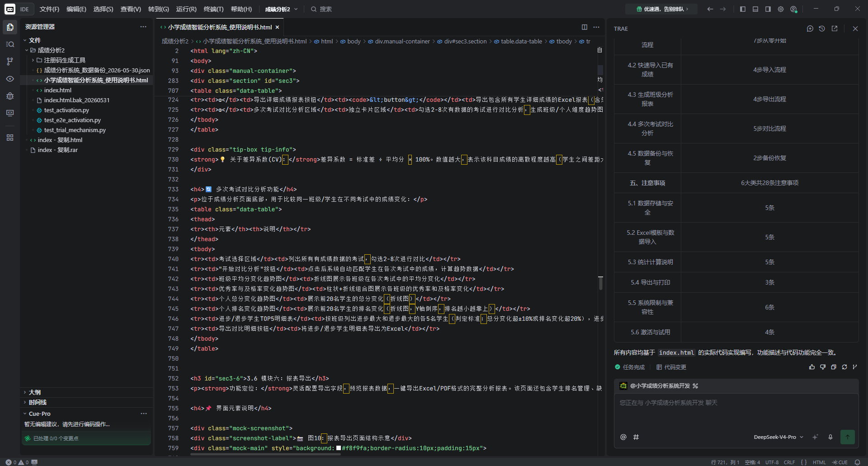Change language mode HTML in status bar
Image resolution: width=868 pixels, height=466 pixels.
[819, 462]
